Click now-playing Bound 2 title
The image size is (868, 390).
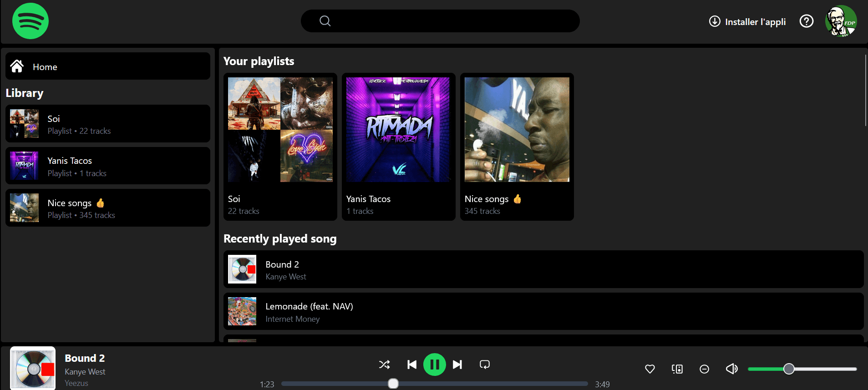tap(85, 358)
